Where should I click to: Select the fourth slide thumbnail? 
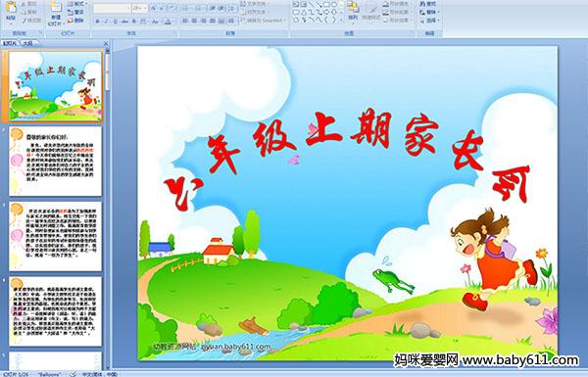55,311
